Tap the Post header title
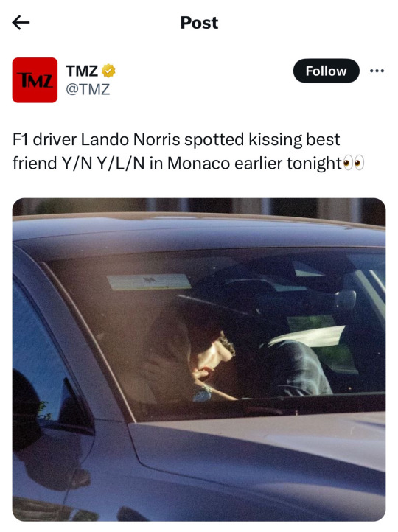The image size is (398, 532). pyautogui.click(x=199, y=23)
